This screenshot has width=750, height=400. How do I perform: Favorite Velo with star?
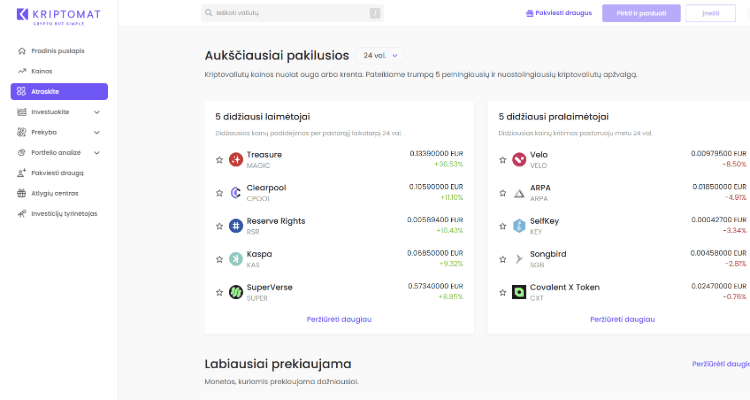click(x=503, y=160)
